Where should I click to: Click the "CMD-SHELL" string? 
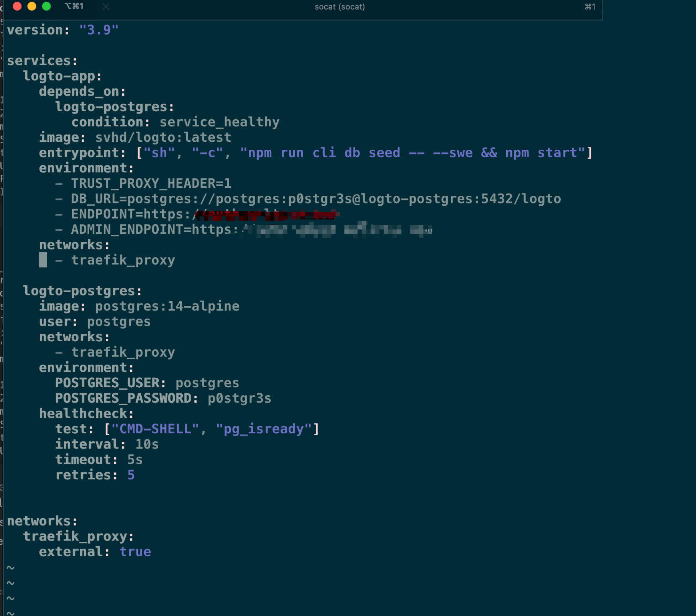point(155,428)
